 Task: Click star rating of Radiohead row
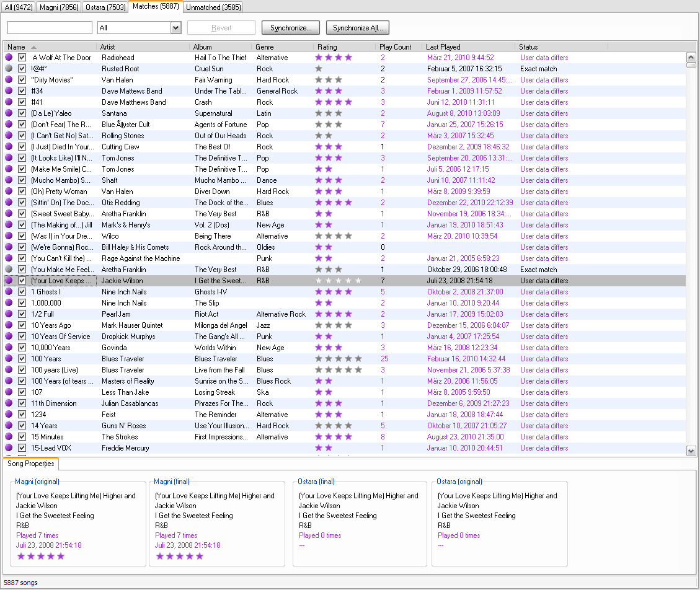(x=334, y=57)
